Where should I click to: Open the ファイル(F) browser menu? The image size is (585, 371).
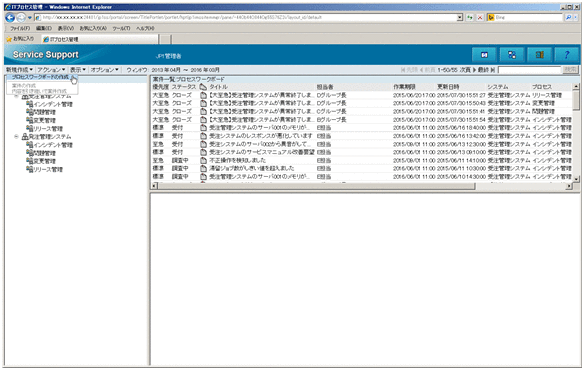(x=20, y=28)
